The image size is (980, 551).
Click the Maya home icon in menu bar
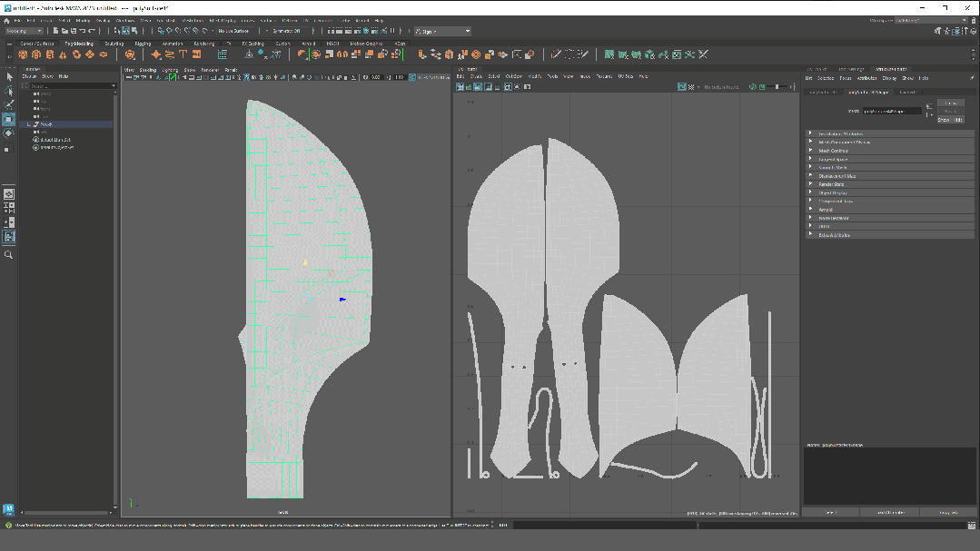6,20
